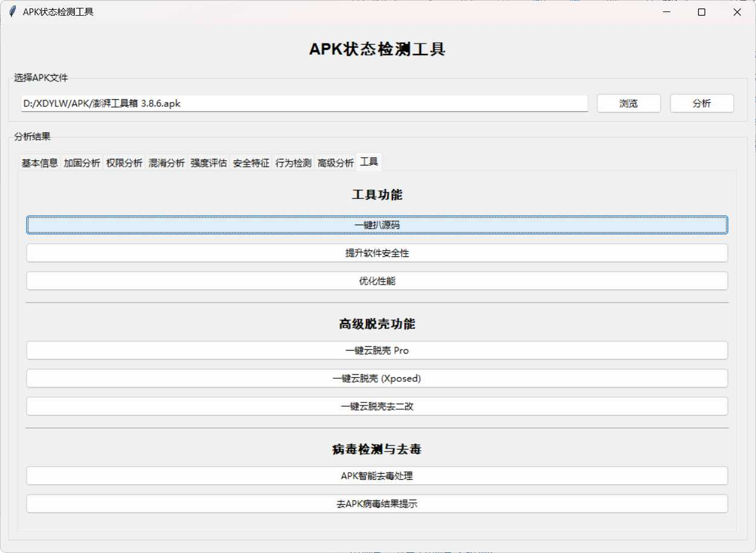Select the 权限分析 tab
The width and height of the screenshot is (756, 553).
(x=124, y=162)
